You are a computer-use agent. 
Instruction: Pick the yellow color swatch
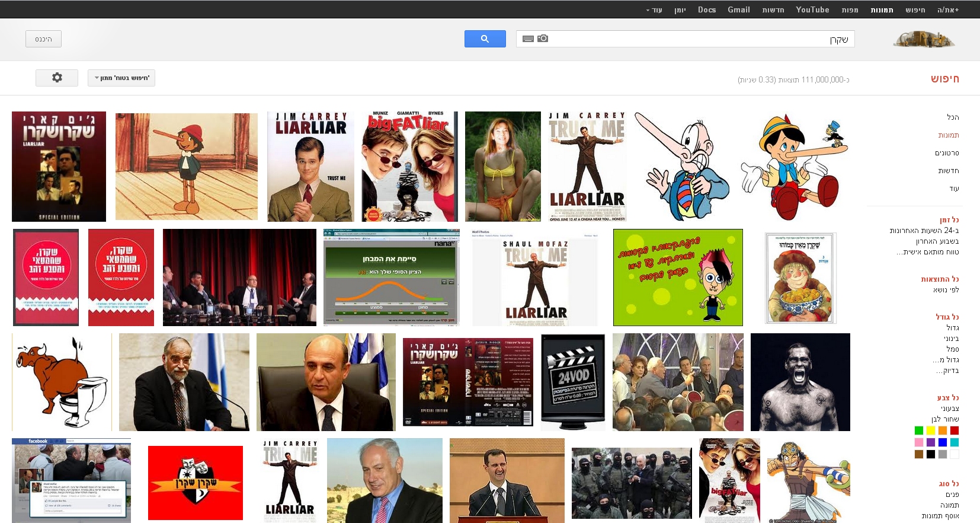pyautogui.click(x=931, y=430)
